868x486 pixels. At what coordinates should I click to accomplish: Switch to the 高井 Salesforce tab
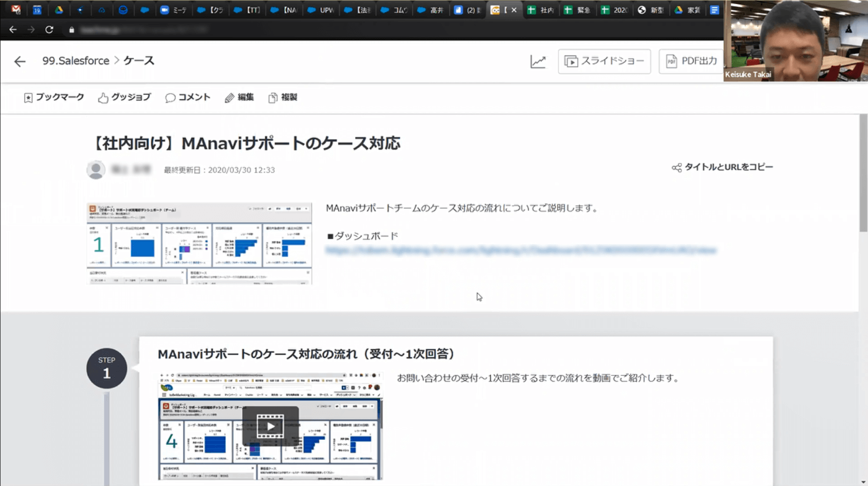(x=430, y=10)
